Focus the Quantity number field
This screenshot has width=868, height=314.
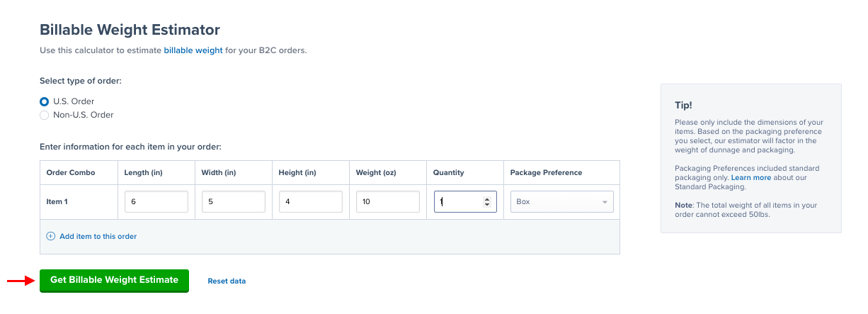coord(458,202)
